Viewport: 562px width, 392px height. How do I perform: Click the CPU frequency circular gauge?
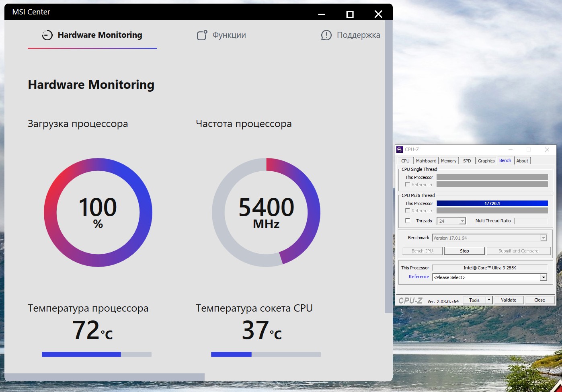click(x=266, y=212)
